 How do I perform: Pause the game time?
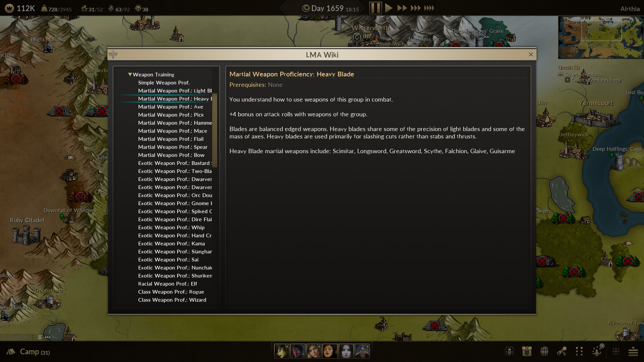click(375, 8)
